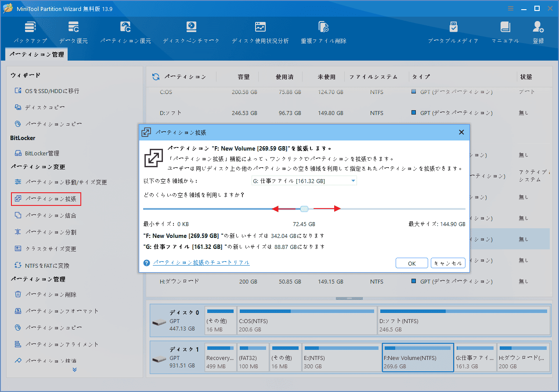The image size is (559, 392).
Task: Sort by the 未使用 column header
Action: pos(327,77)
